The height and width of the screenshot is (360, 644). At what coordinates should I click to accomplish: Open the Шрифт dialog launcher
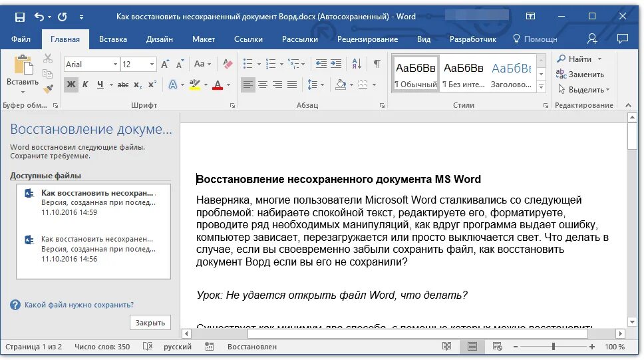tap(232, 106)
